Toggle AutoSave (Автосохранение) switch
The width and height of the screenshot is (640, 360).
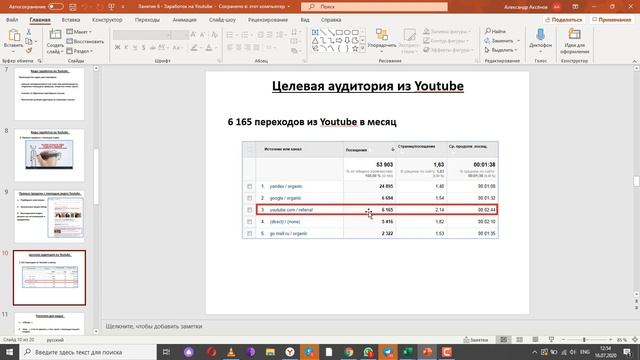coord(55,7)
